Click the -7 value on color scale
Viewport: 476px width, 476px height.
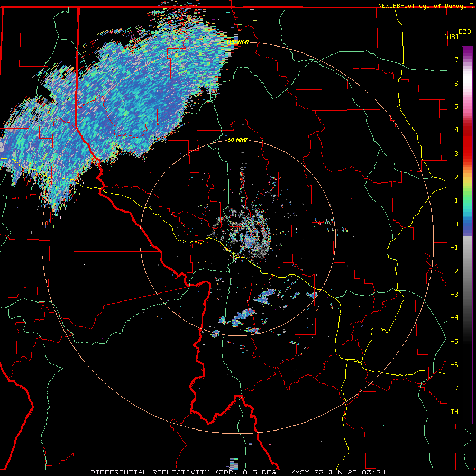pyautogui.click(x=454, y=388)
